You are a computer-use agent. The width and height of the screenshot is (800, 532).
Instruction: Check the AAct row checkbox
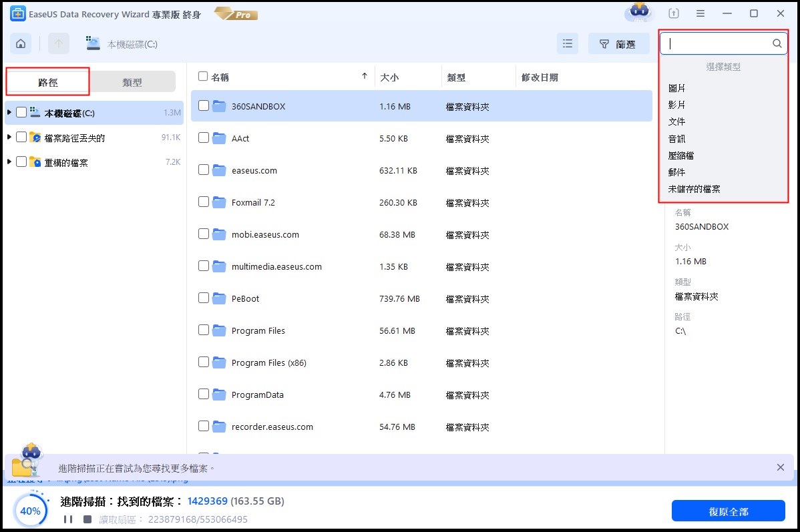point(204,138)
